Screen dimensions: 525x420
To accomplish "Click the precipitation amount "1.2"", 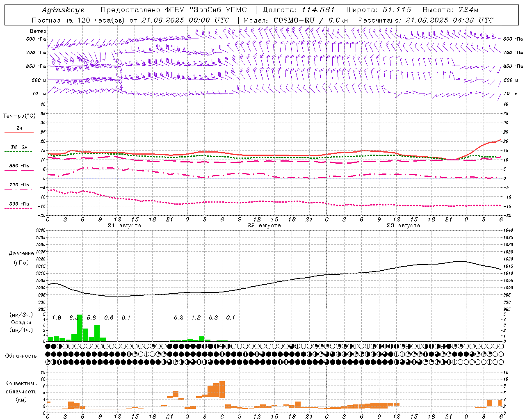I will [x=196, y=318].
